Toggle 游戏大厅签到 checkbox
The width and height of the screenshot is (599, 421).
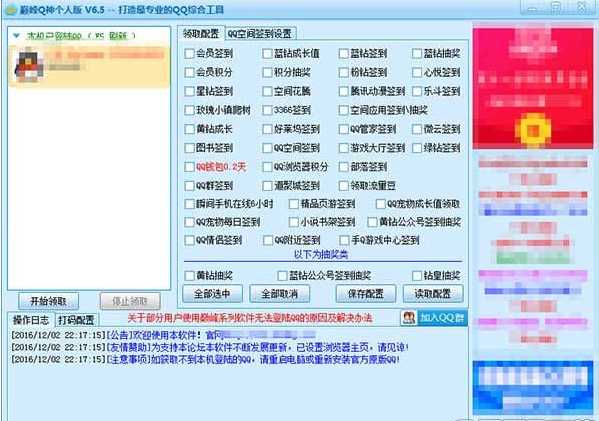[344, 148]
